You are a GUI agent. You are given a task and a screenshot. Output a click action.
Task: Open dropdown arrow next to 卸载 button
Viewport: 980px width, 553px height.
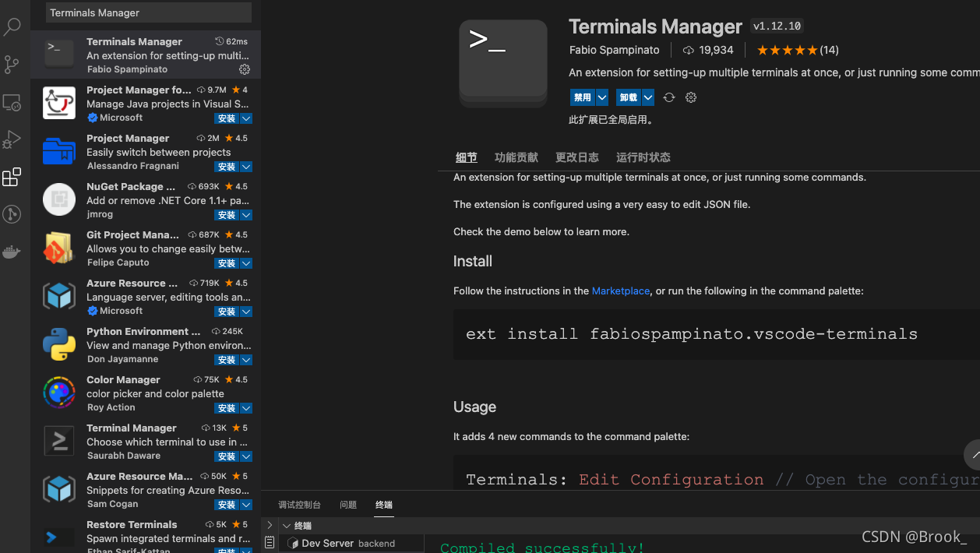tap(648, 97)
